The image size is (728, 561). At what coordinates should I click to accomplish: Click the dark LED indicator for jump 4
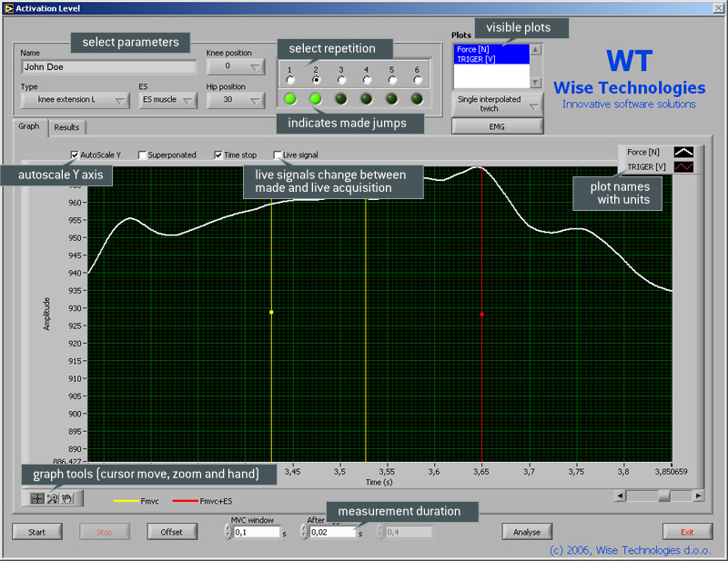point(367,99)
